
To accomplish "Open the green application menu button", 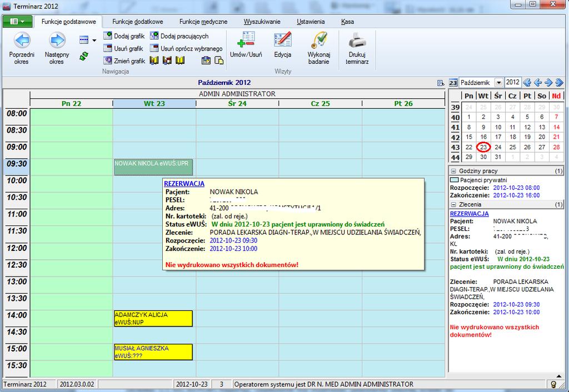I will 17,22.
